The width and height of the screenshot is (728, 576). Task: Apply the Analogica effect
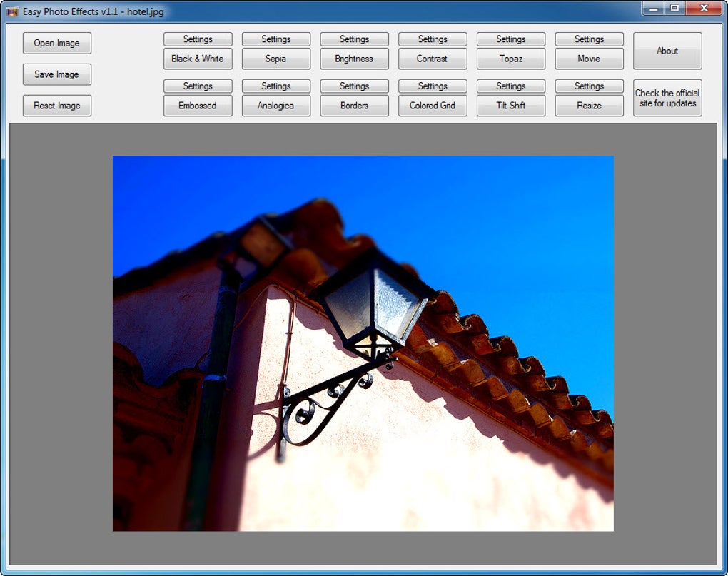pos(275,106)
